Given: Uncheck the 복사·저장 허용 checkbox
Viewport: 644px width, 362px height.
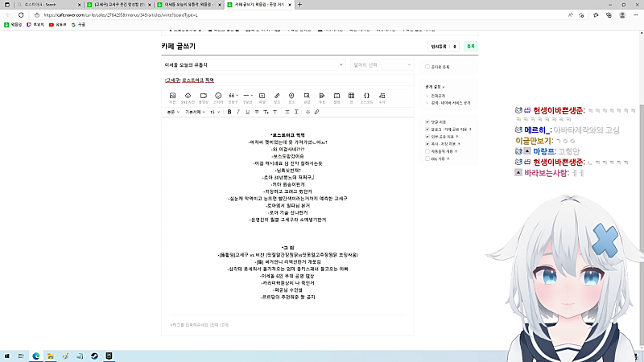Looking at the screenshot, I should (x=427, y=144).
